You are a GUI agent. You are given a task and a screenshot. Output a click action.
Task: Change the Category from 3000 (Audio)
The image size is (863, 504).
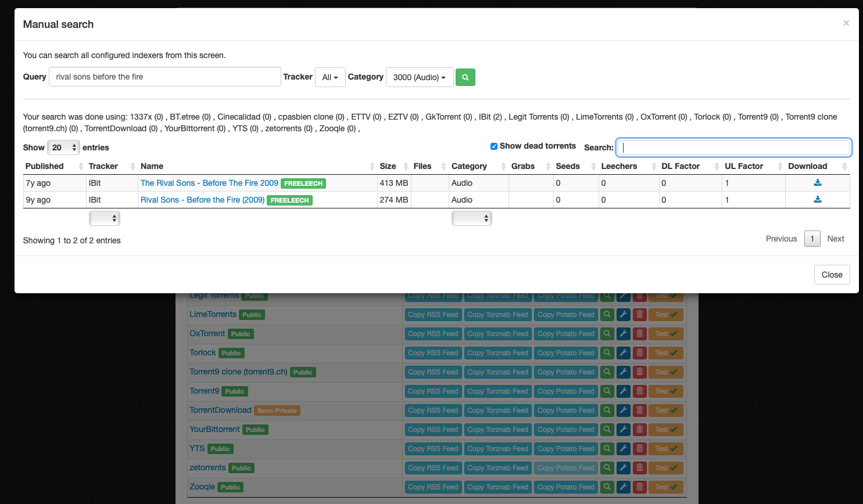click(x=420, y=77)
